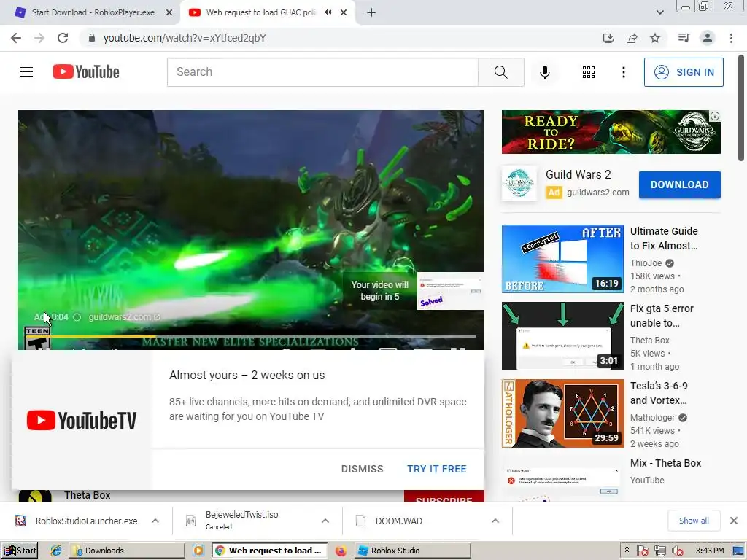Screen dimensions: 747x560
Task: Open a new browser tab
Action: point(371,12)
